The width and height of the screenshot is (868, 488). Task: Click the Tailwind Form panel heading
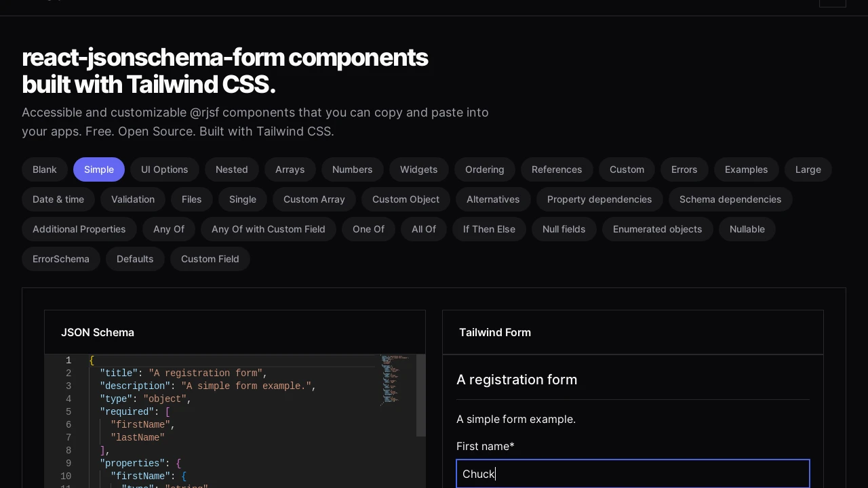coord(495,332)
